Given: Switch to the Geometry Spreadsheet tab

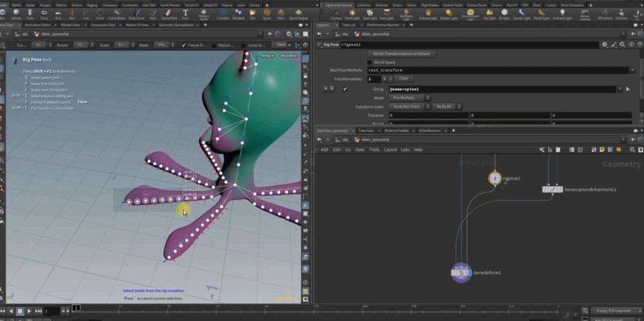Looking at the screenshot, I should click(x=178, y=24).
